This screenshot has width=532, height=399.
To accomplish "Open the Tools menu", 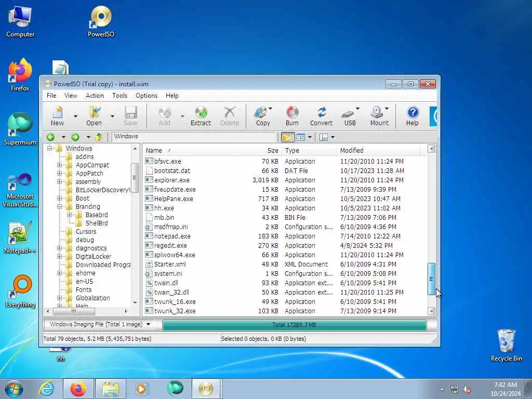I will pyautogui.click(x=120, y=96).
